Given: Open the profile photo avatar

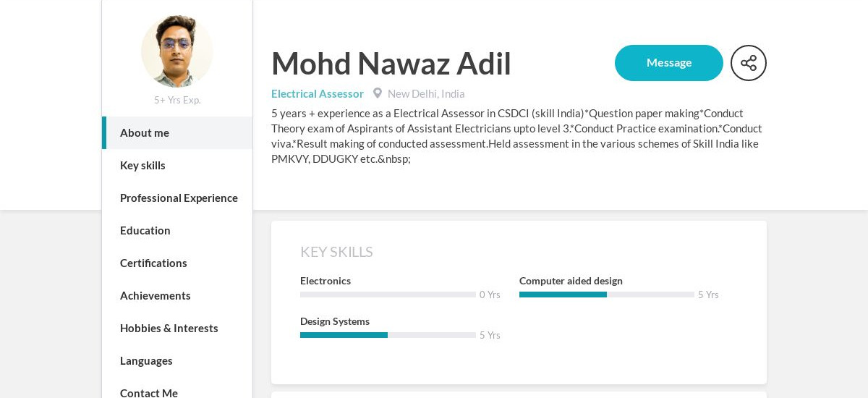Looking at the screenshot, I should [x=177, y=51].
